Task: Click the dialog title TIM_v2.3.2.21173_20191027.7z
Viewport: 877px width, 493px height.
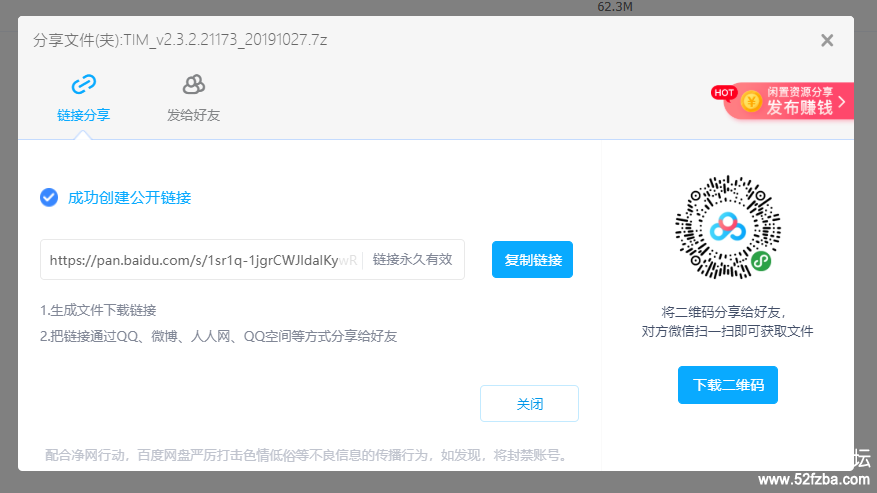Action: point(225,40)
